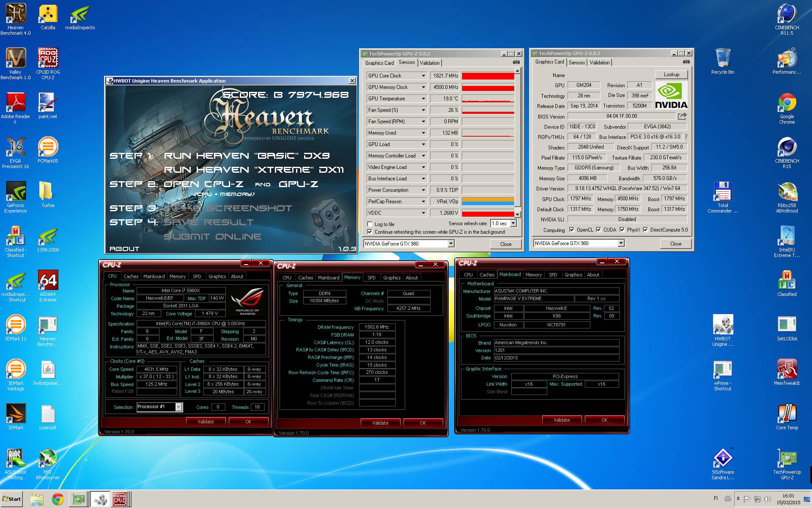
Task: Open the Turhia folder on desktop
Action: point(48,195)
